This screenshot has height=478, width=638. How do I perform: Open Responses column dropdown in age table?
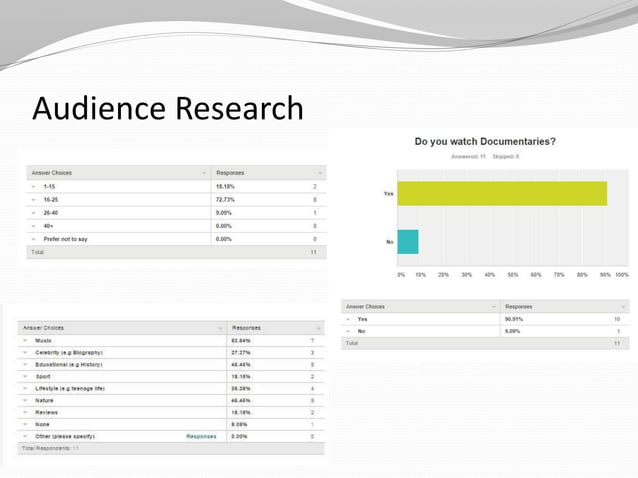pos(320,173)
